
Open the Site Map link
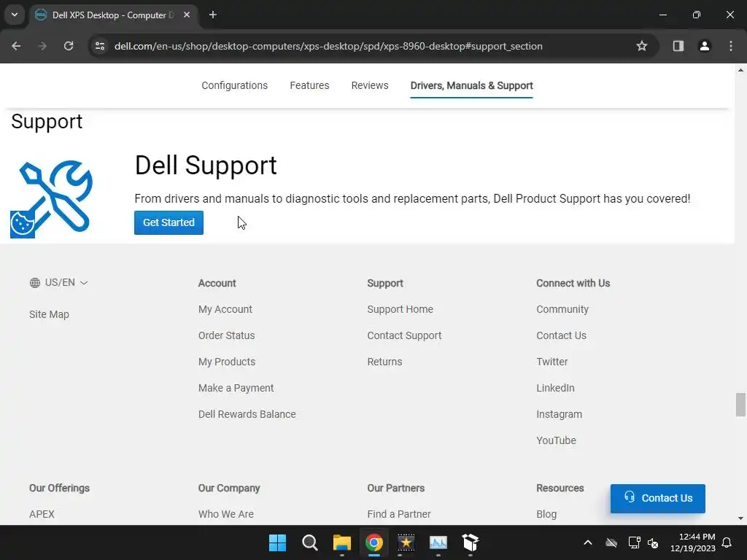pos(49,315)
